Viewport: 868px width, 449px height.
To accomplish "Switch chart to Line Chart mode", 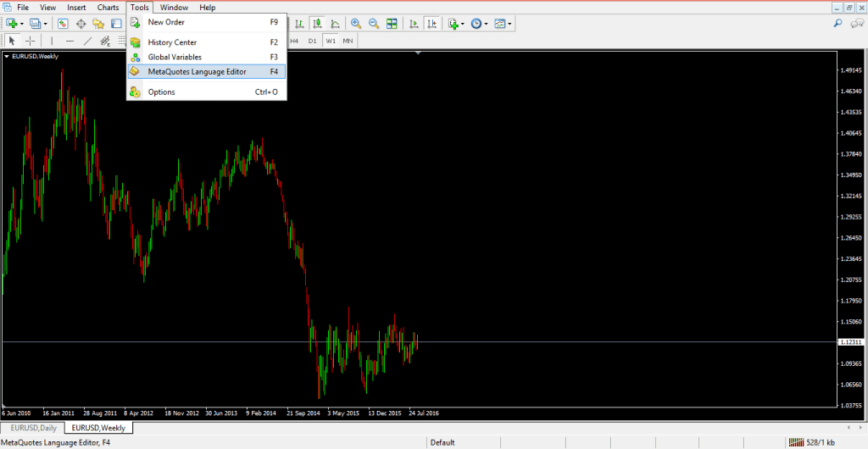I will coord(335,23).
